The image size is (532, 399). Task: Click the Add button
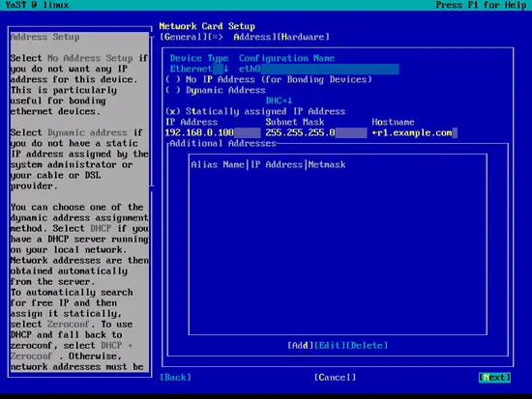[300, 346]
